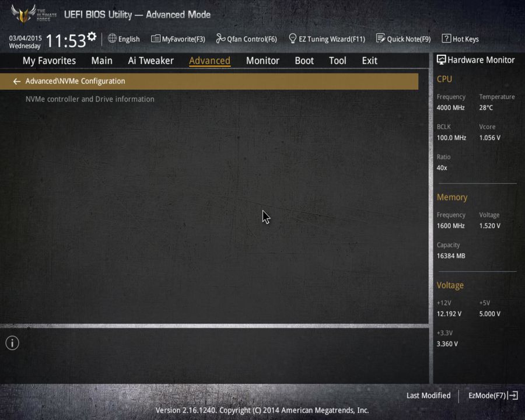The width and height of the screenshot is (525, 420).
Task: Select the Exit tab
Action: (370, 61)
